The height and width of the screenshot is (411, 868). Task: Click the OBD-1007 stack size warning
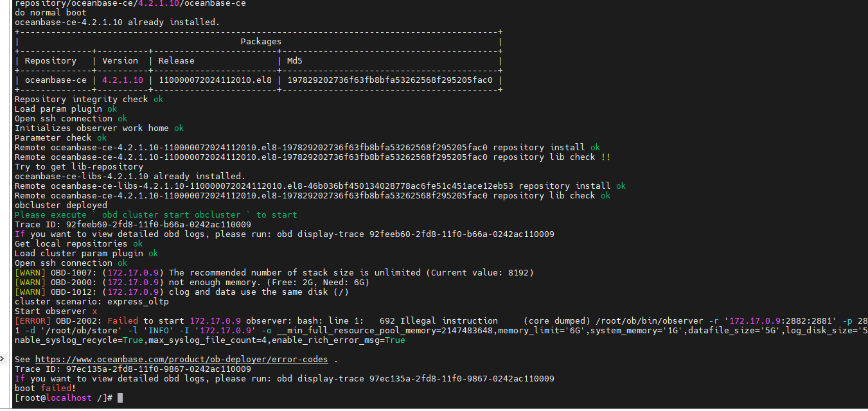(274, 273)
